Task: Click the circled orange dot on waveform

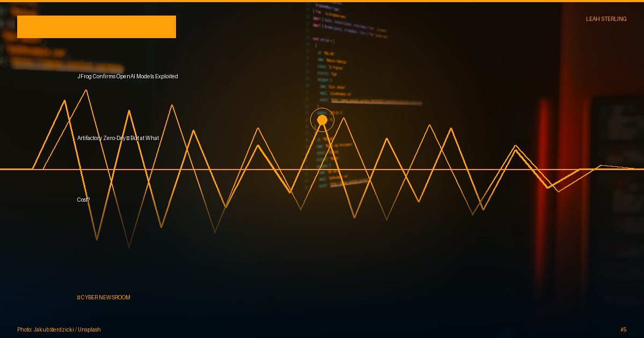Action: (x=322, y=120)
